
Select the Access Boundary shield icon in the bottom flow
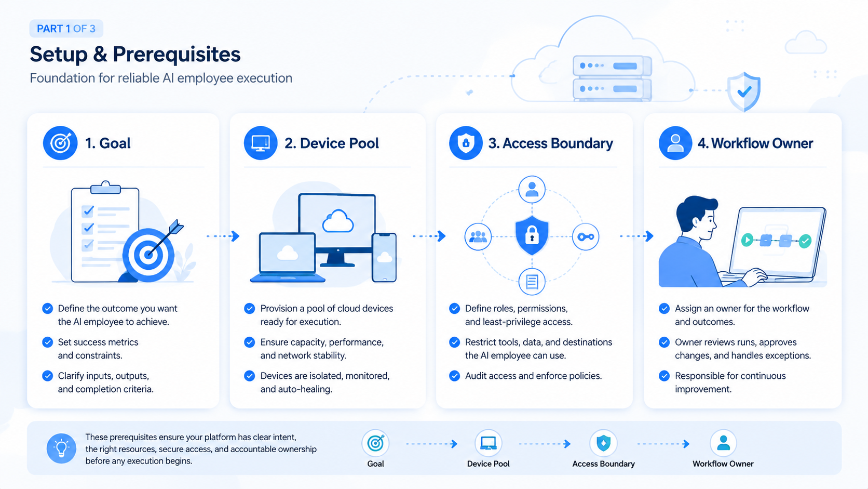pyautogui.click(x=603, y=443)
